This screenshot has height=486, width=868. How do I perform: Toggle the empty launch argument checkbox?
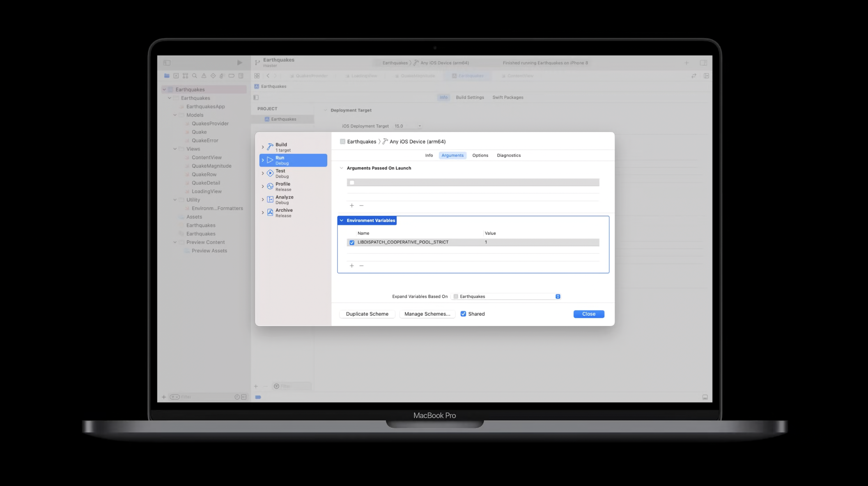tap(352, 183)
